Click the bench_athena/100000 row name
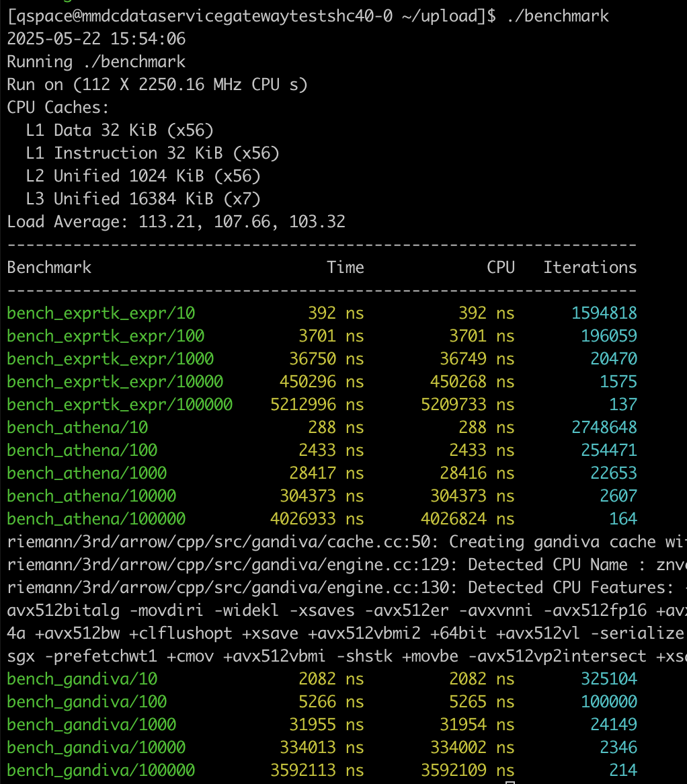This screenshot has width=687, height=784. pos(97,519)
